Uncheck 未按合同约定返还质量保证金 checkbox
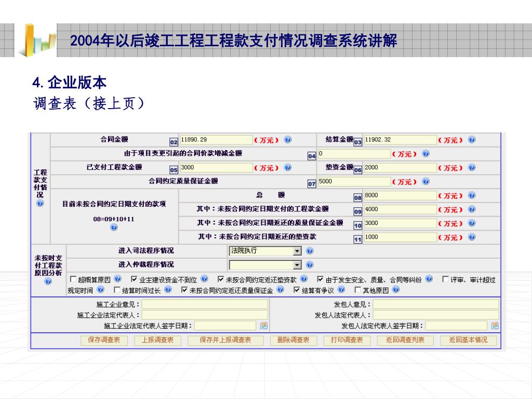 tap(184, 290)
